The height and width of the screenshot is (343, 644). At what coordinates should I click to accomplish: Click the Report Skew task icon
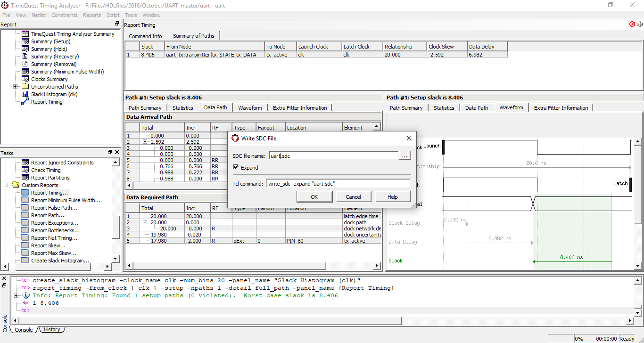25,245
